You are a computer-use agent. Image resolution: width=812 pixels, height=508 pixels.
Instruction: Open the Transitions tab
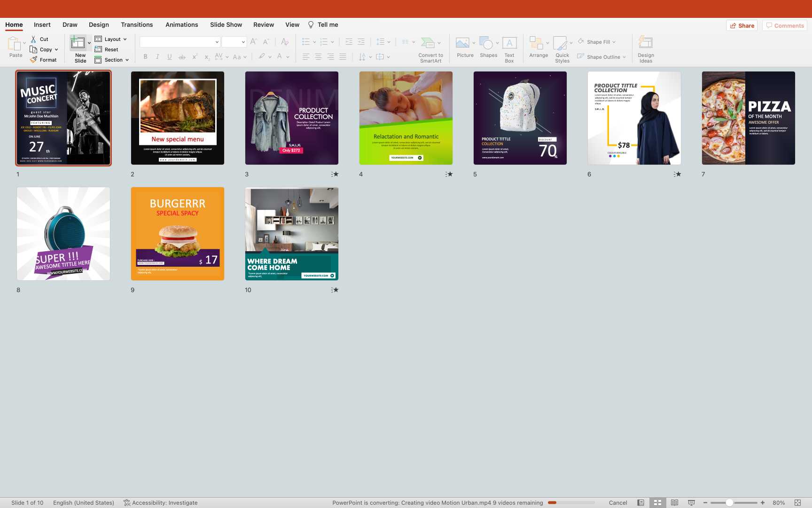coord(137,25)
